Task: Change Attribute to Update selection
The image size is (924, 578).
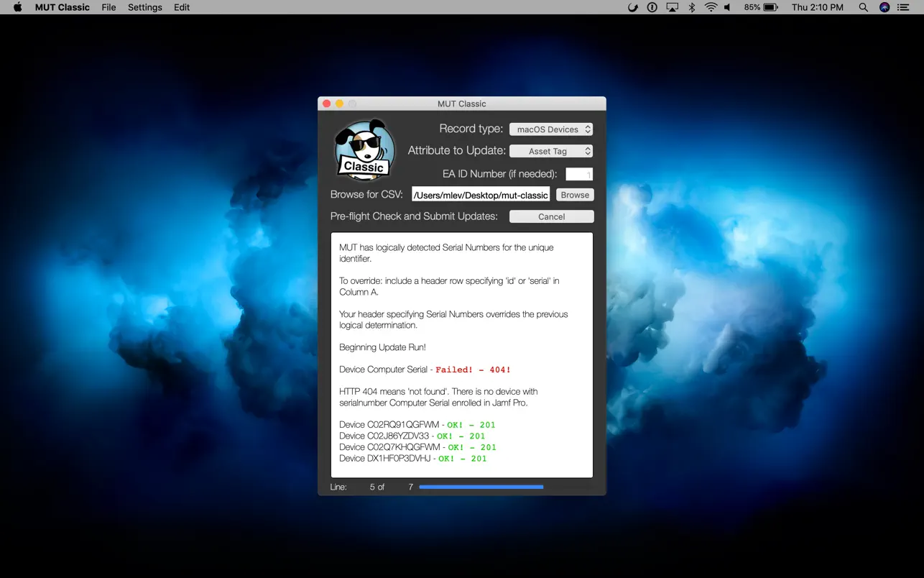Action: (551, 151)
